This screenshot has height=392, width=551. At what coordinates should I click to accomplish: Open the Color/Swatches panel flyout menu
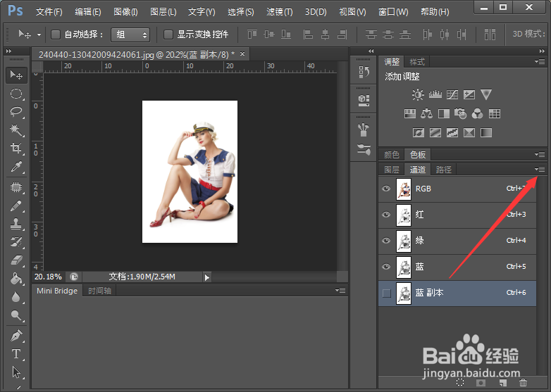click(x=540, y=154)
